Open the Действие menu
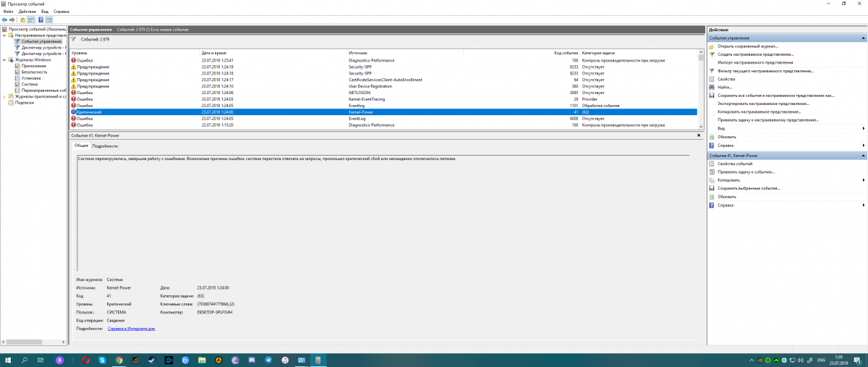This screenshot has height=367, width=868. coord(26,12)
